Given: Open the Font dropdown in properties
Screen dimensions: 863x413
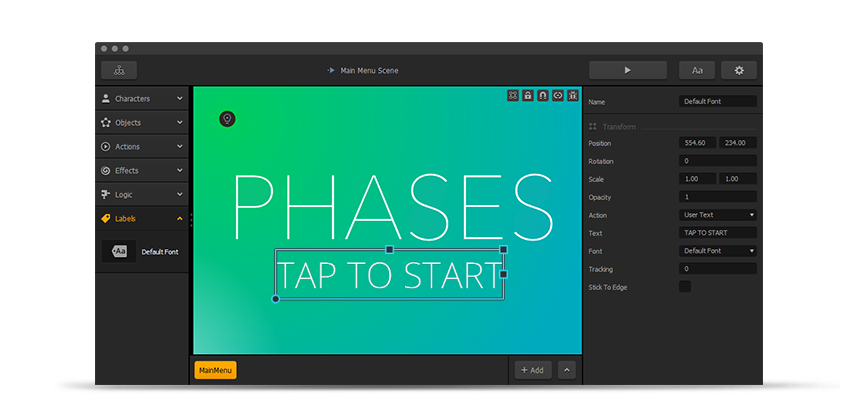Looking at the screenshot, I should coord(718,251).
